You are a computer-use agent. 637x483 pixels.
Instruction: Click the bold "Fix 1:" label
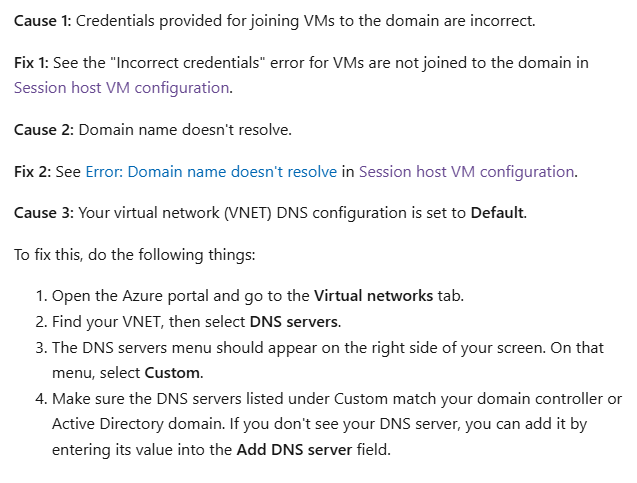(x=31, y=63)
